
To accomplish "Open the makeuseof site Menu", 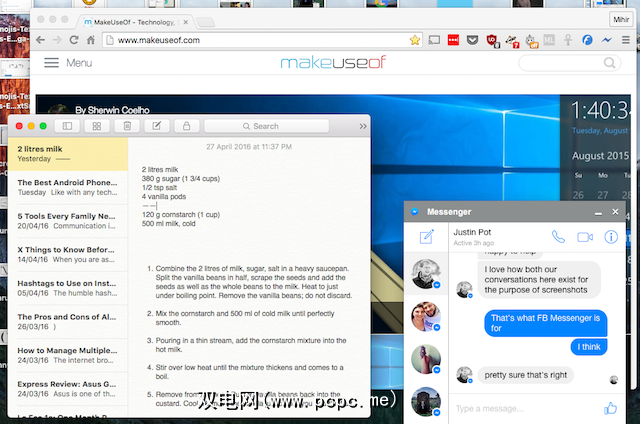I will pos(68,64).
